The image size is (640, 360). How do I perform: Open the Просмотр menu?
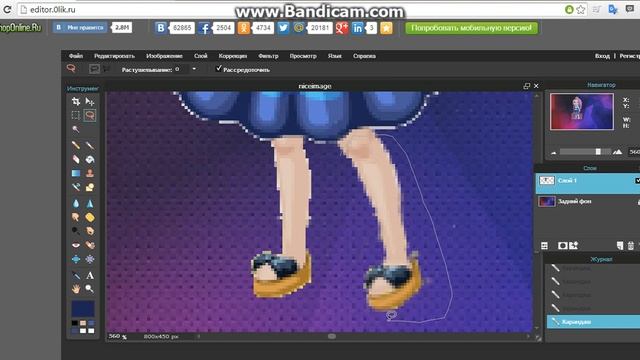pyautogui.click(x=303, y=56)
